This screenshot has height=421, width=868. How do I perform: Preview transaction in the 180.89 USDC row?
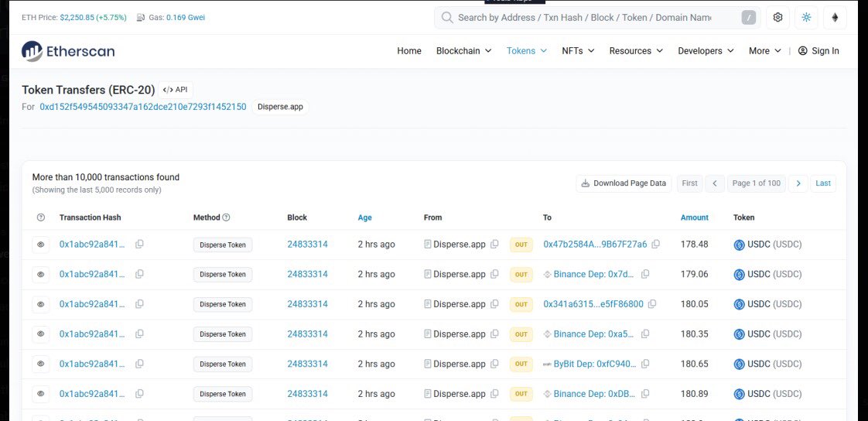pos(41,394)
